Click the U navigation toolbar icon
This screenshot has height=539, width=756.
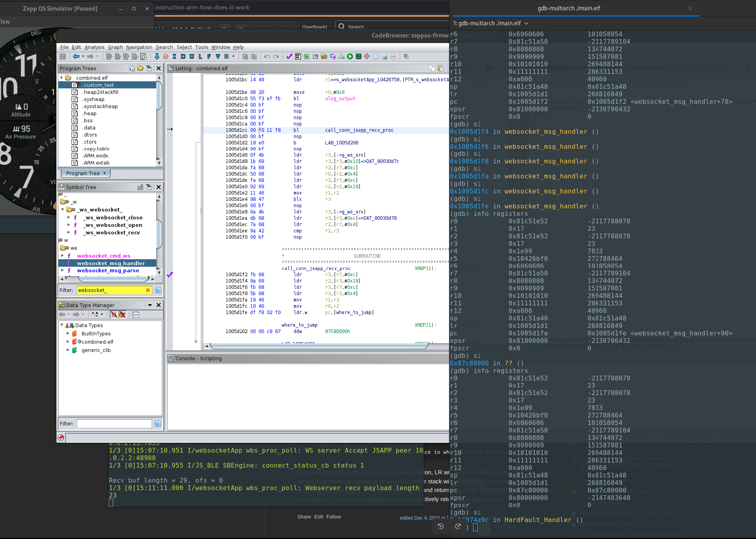point(192,56)
